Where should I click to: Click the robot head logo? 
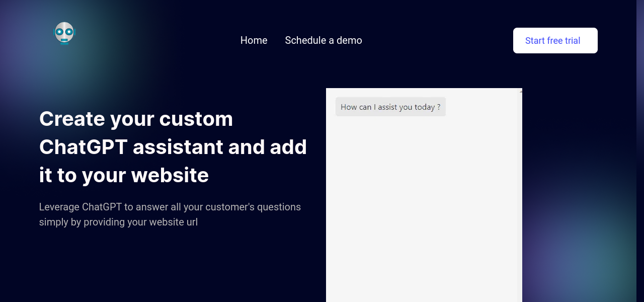pos(64,33)
